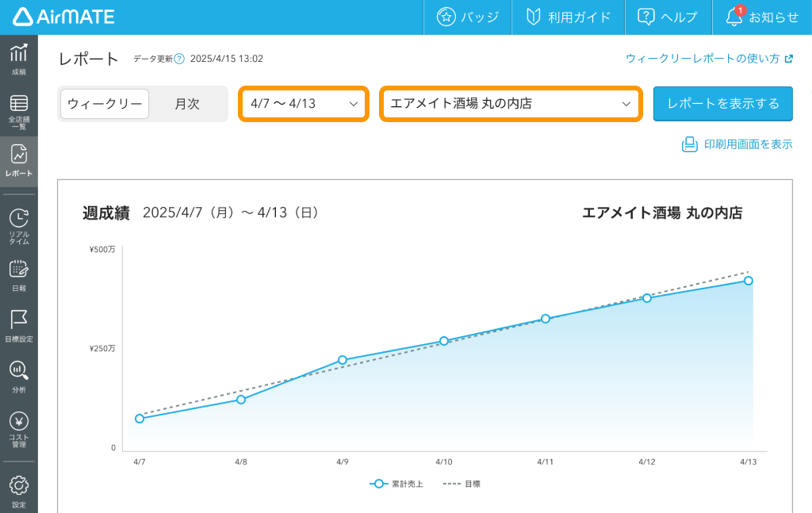Click the レポート page title
Image resolution: width=812 pixels, height=513 pixels.
[89, 59]
